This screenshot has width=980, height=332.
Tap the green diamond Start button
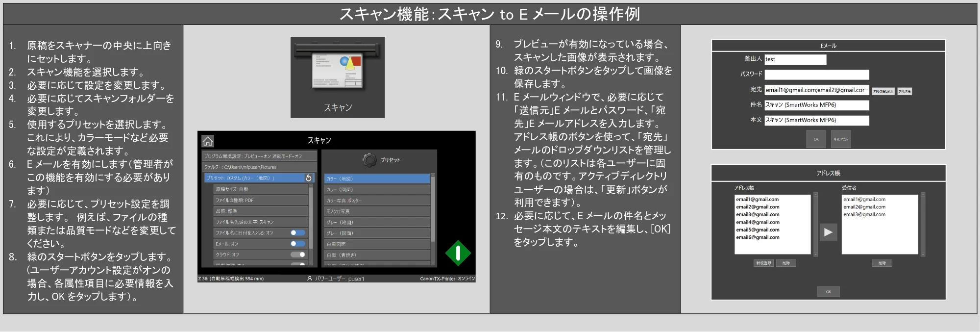click(458, 253)
